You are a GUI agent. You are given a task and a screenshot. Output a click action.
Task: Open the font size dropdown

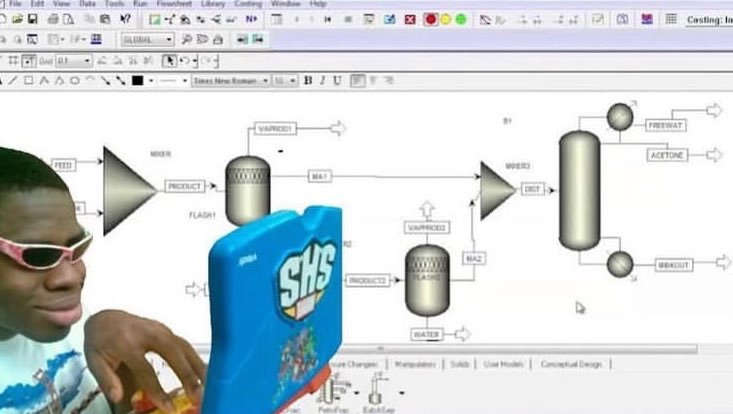(293, 81)
